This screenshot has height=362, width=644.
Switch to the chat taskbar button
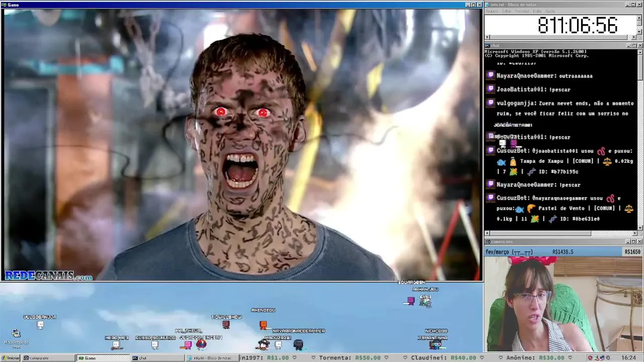tap(157, 358)
